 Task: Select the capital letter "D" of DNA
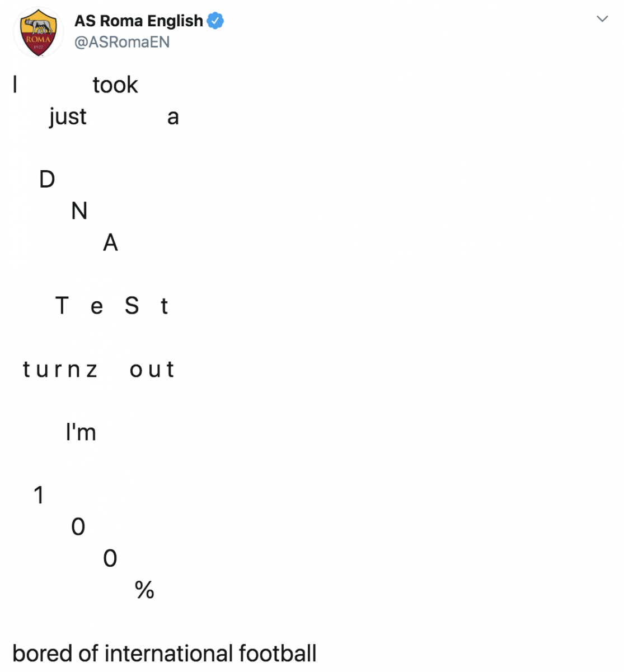(x=47, y=180)
